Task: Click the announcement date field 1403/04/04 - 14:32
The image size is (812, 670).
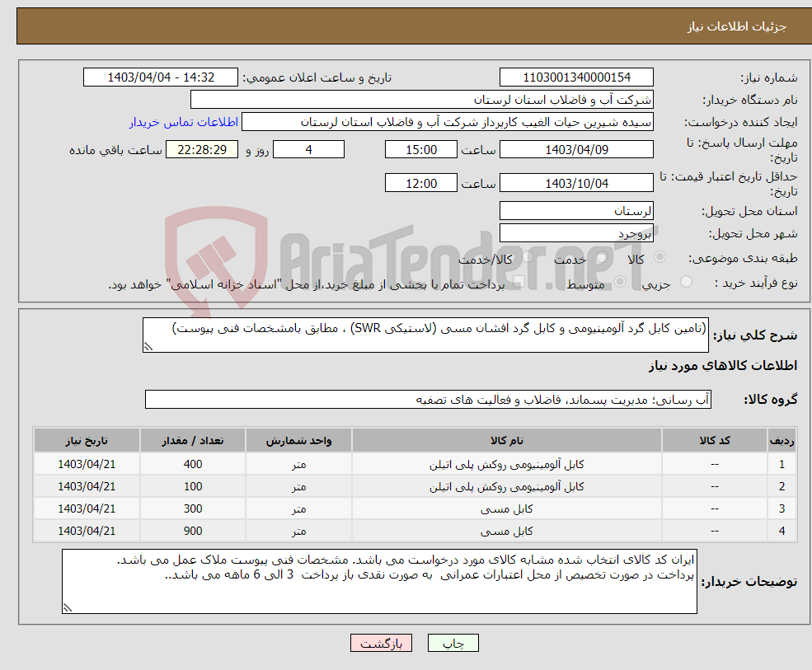Action: click(x=161, y=77)
